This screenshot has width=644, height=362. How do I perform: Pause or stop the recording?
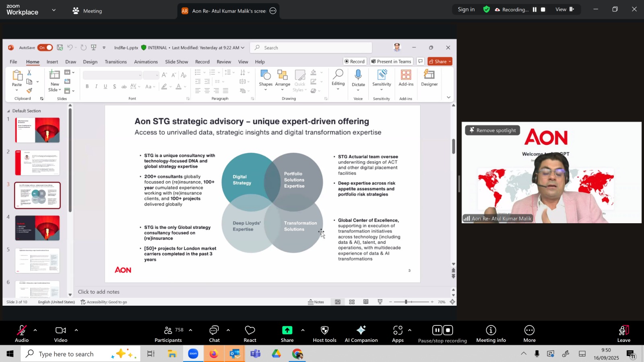tap(442, 333)
